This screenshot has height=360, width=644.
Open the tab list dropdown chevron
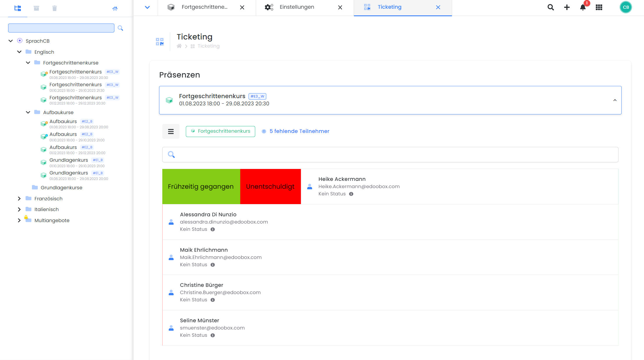tap(147, 7)
